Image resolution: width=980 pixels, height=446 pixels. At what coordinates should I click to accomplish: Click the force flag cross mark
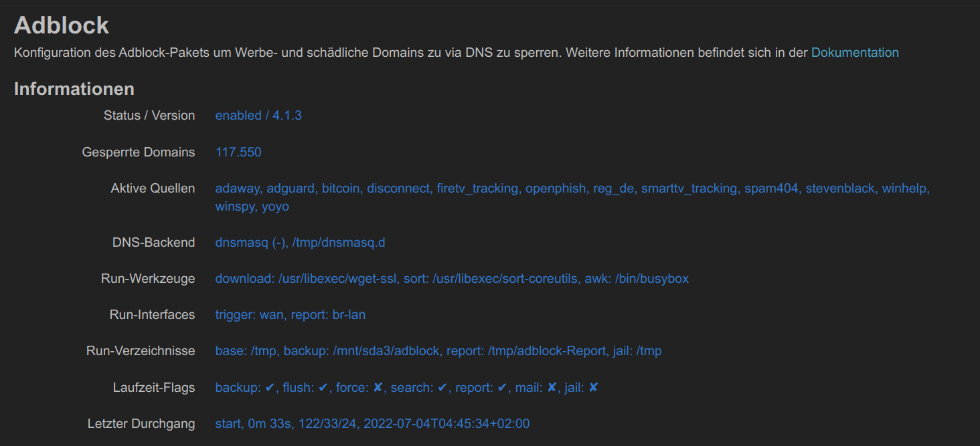click(x=378, y=387)
